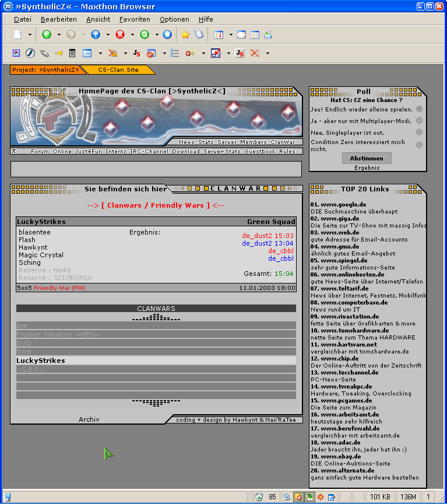Image resolution: width=447 pixels, height=504 pixels.
Task: Open the Bearbeiten menu
Action: click(59, 19)
